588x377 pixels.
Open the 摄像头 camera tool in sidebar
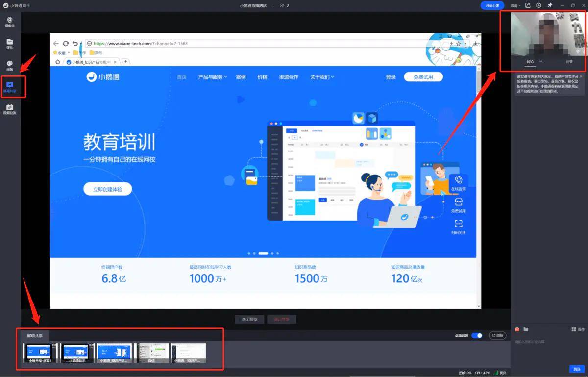9,22
